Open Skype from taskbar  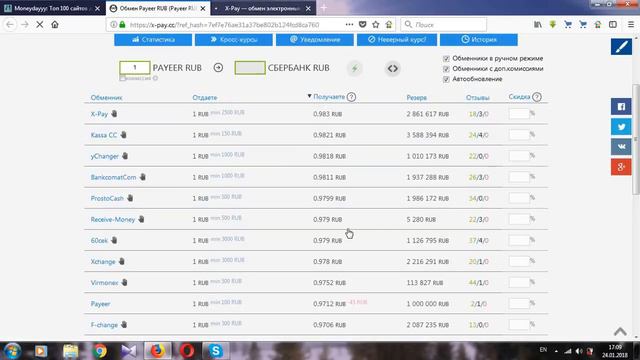(216, 351)
